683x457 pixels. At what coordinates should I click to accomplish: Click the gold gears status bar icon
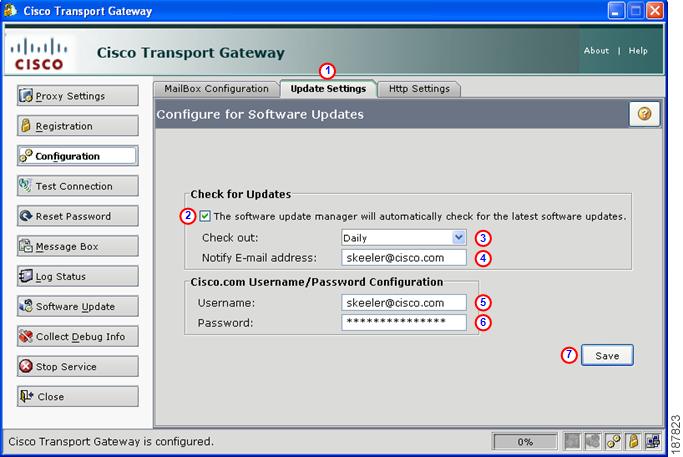click(x=613, y=441)
